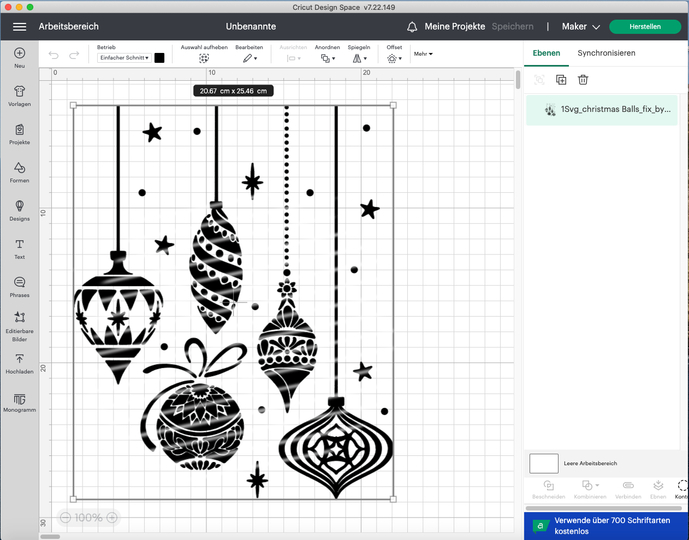Open the notifications bell

point(412,27)
